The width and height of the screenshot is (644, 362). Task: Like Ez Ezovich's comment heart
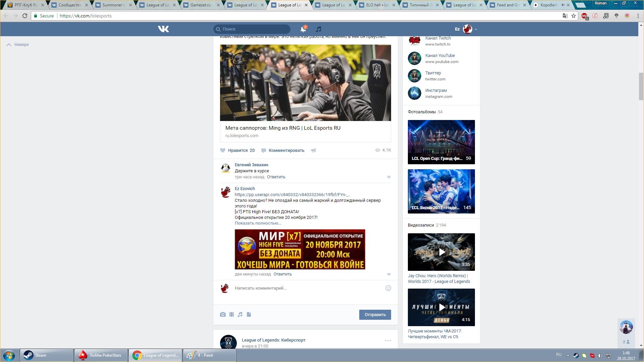click(389, 274)
